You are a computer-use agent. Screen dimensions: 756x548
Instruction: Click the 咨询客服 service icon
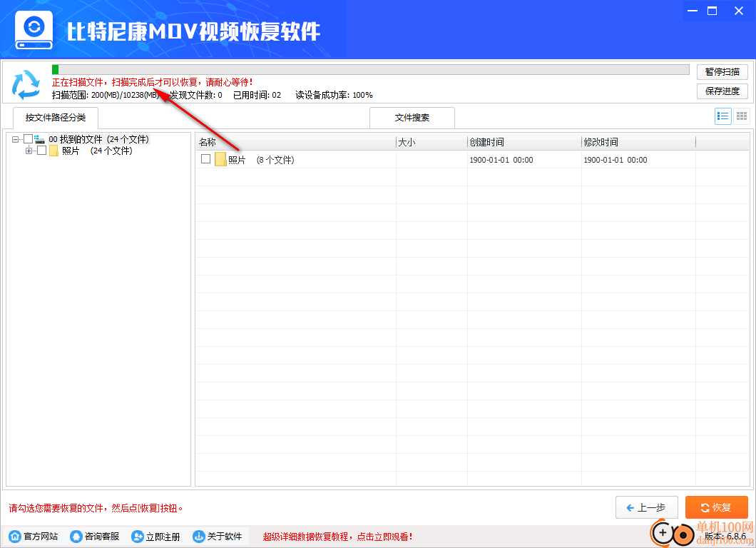76,536
